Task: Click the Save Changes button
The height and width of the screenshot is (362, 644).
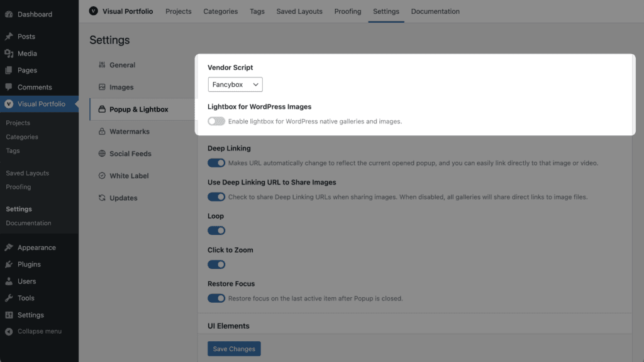Action: tap(234, 349)
